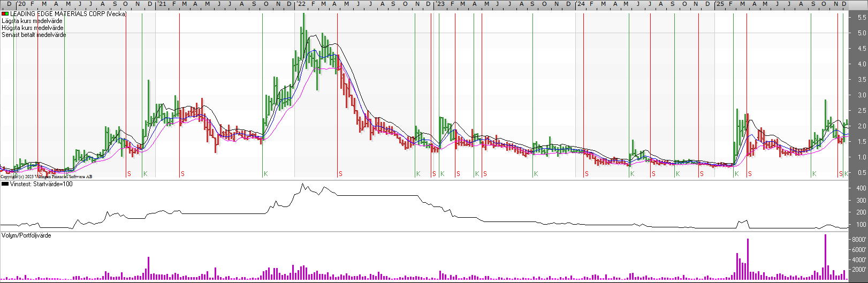868x283 pixels.
Task: Click the 5.0 price level on the right axis
Action: coord(862,33)
